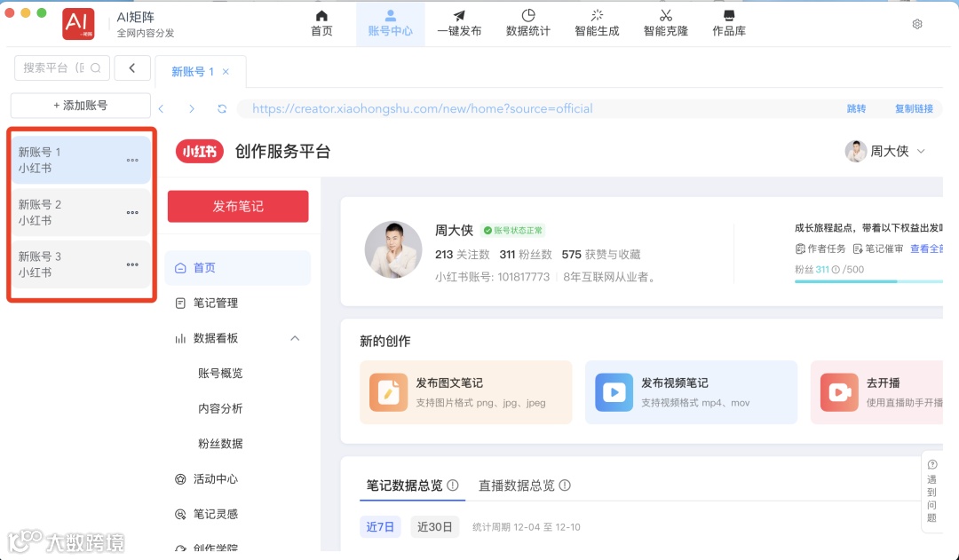
Task: Open 周大侠 user dropdown in header
Action: coord(885,151)
